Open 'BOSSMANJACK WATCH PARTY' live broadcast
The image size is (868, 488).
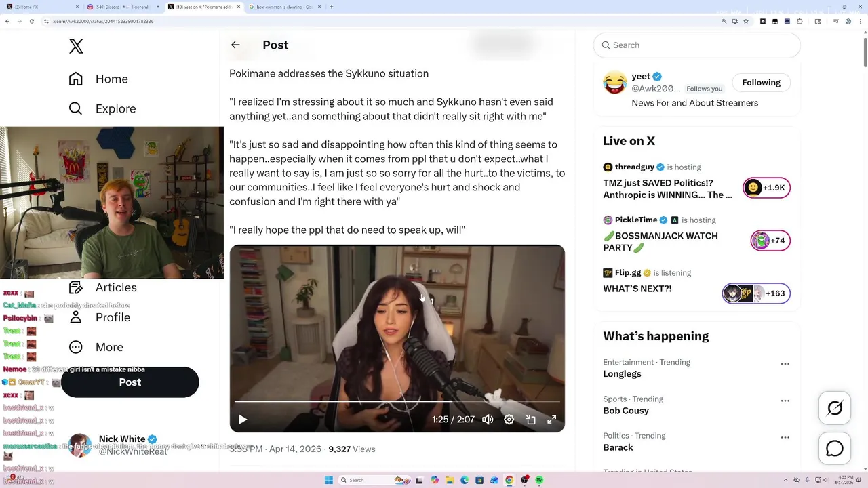pos(660,241)
